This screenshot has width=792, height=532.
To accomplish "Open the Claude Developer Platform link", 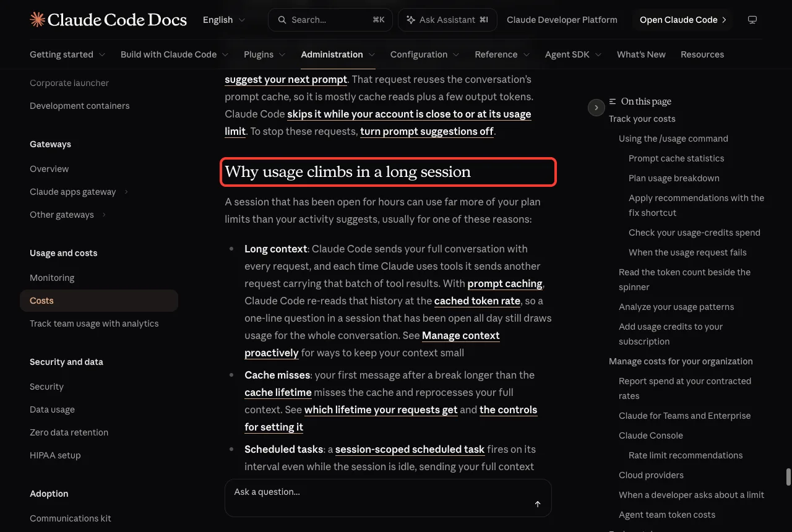I will (562, 20).
